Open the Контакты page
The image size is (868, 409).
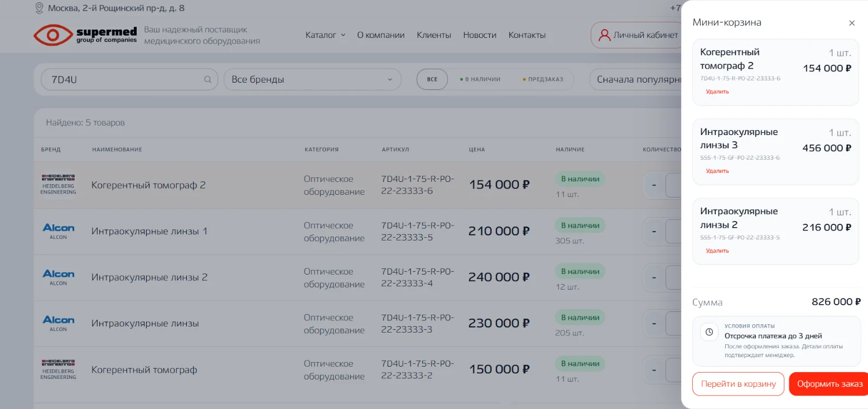tap(527, 35)
